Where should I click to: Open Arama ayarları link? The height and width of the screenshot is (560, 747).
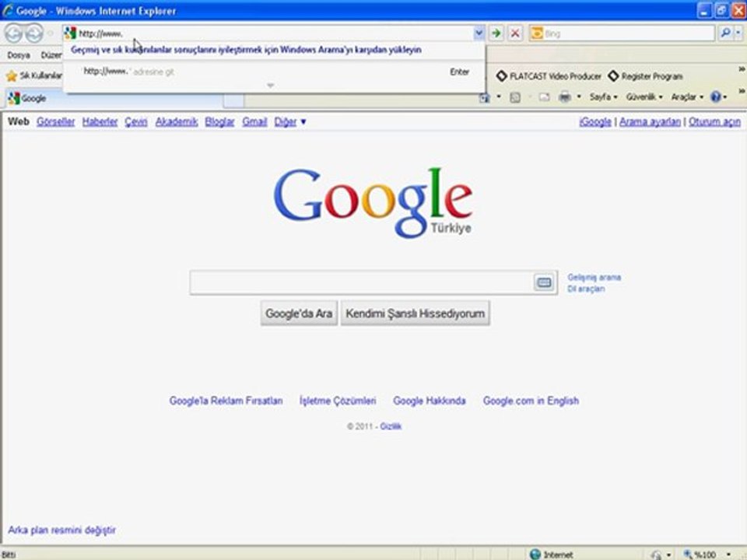[x=650, y=122]
